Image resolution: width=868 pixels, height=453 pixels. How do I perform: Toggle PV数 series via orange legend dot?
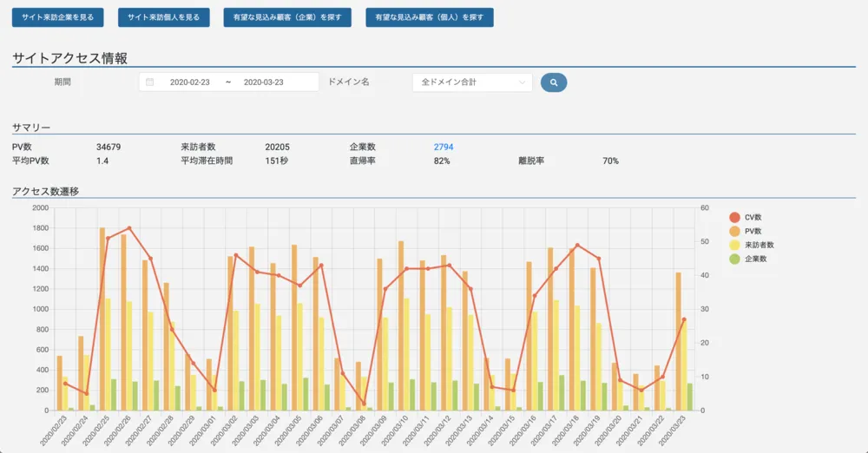click(734, 231)
